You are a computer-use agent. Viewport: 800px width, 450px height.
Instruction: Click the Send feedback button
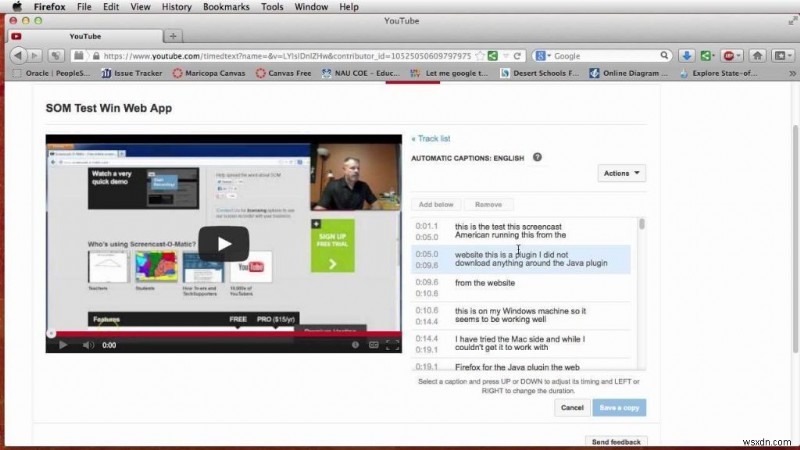[616, 442]
